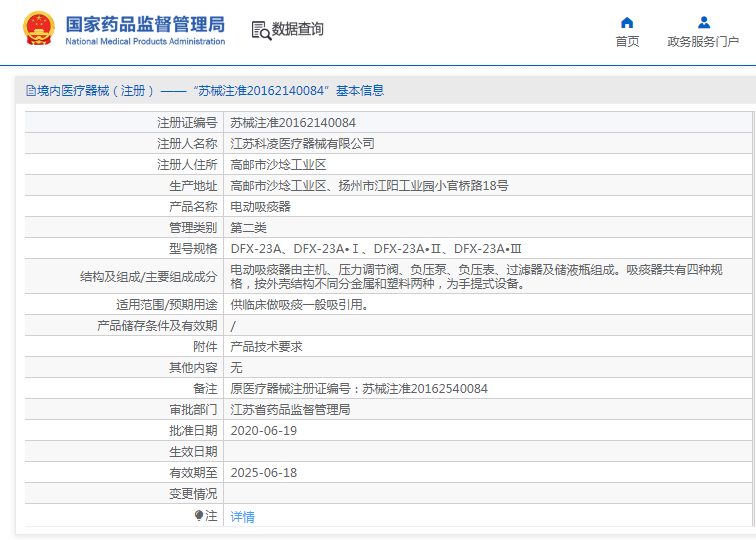The height and width of the screenshot is (540, 756).
Task: Select management class 第二类
Action: click(x=248, y=228)
